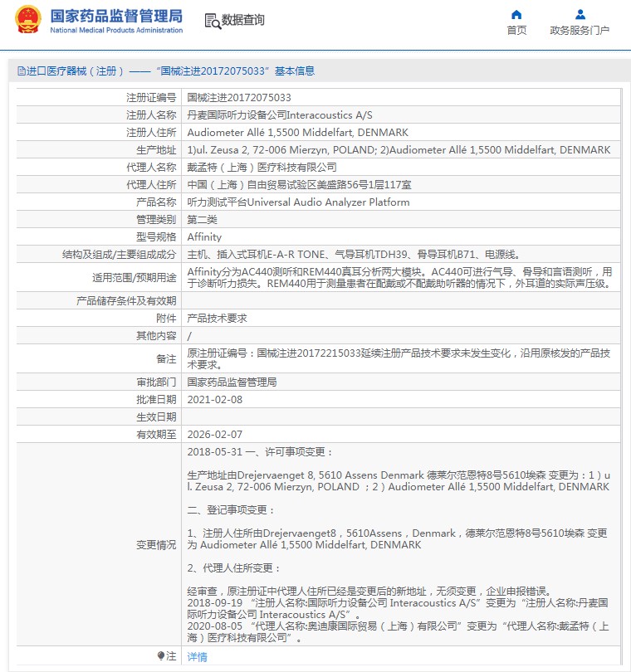Click the 产品技术要求 attachment cell
This screenshot has width=631, height=672.
point(217,318)
